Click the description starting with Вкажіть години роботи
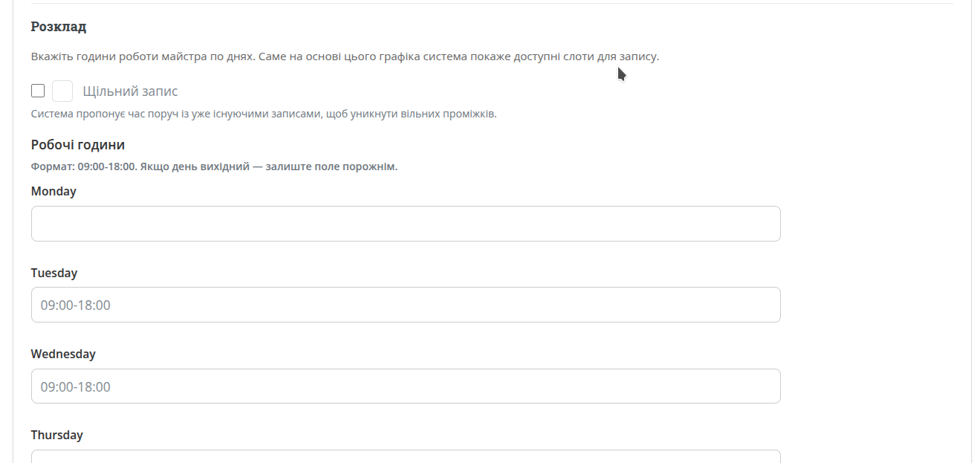The height and width of the screenshot is (463, 980). point(345,56)
